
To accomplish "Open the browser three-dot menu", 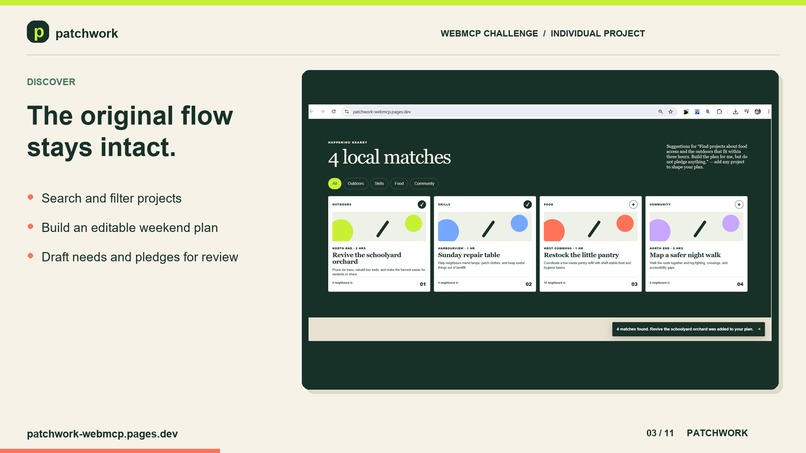I will point(768,112).
